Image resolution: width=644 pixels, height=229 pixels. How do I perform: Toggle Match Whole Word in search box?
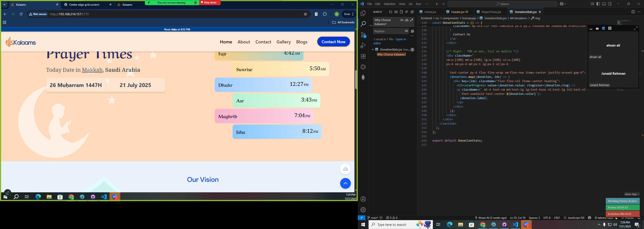click(x=407, y=20)
